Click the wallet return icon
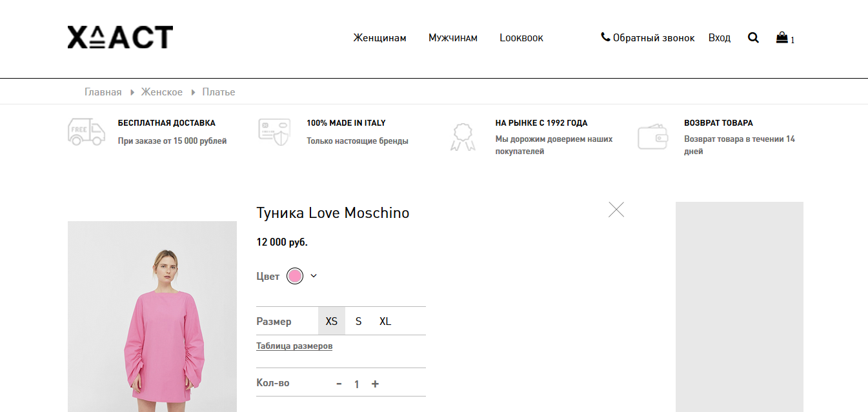The width and height of the screenshot is (868, 412). pyautogui.click(x=653, y=136)
